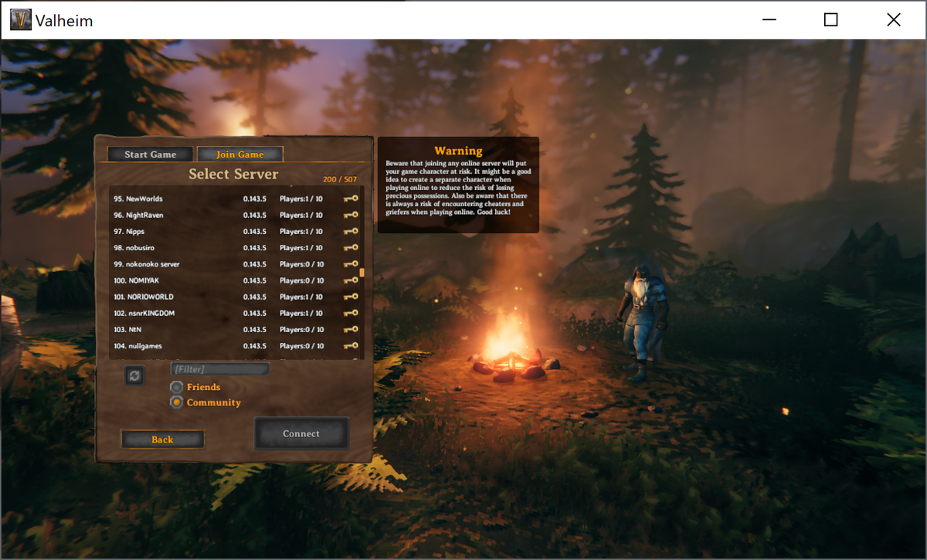Select server 100. NOMIYAK

click(x=236, y=280)
